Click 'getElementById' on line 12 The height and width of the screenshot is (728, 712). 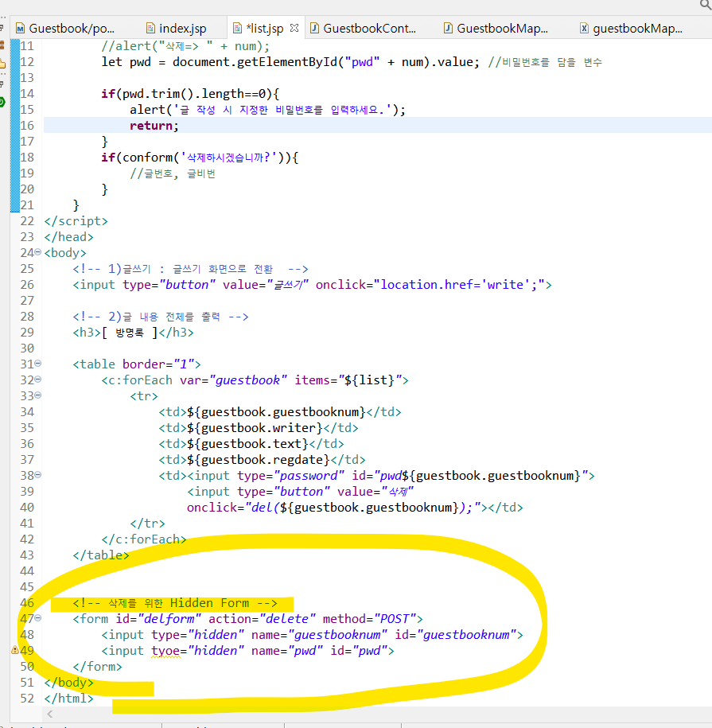[287, 62]
